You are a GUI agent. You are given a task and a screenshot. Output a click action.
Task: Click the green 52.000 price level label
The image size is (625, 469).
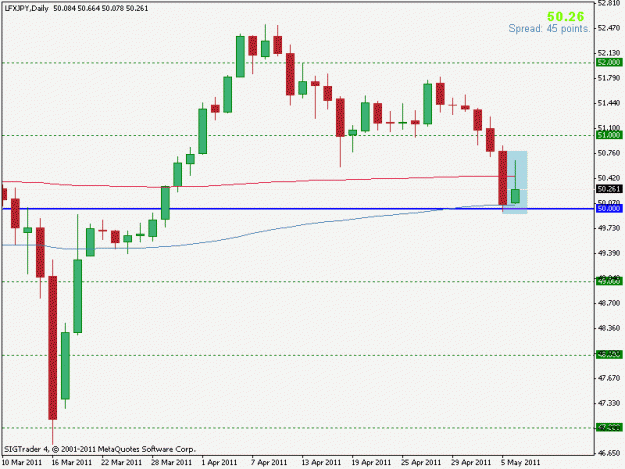(x=609, y=62)
